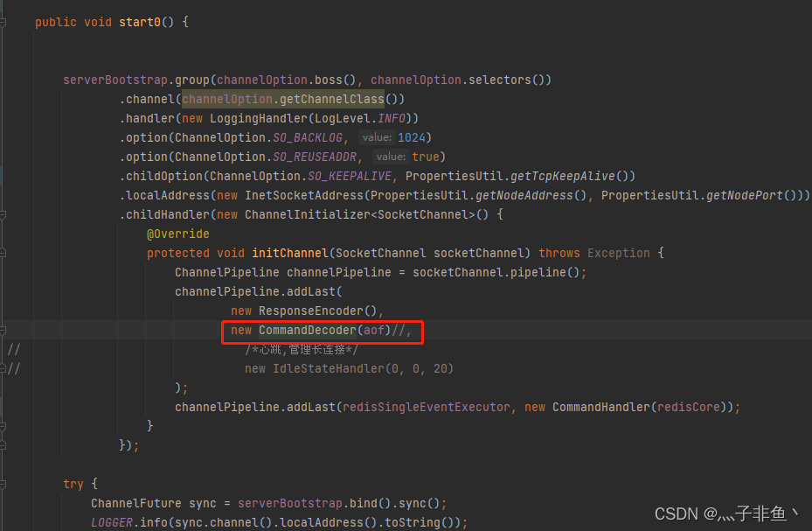Click ChannelInitializer class name
This screenshot has height=531, width=812.
pyautogui.click(x=308, y=214)
